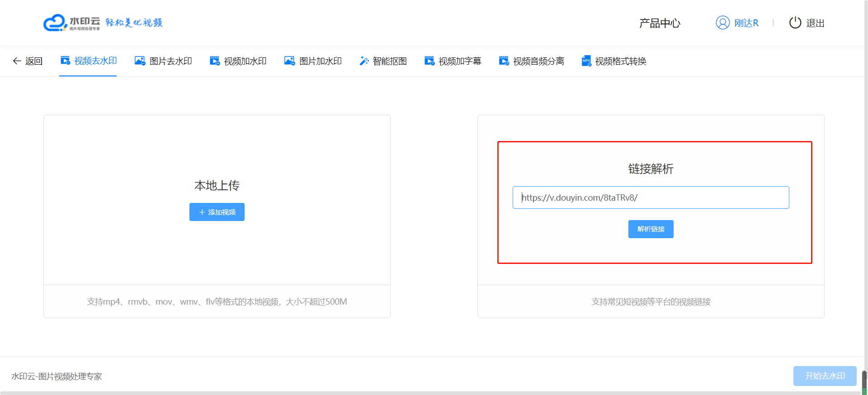Focus the douyin link input field
Screen dimensions: 868x395
tap(651, 197)
